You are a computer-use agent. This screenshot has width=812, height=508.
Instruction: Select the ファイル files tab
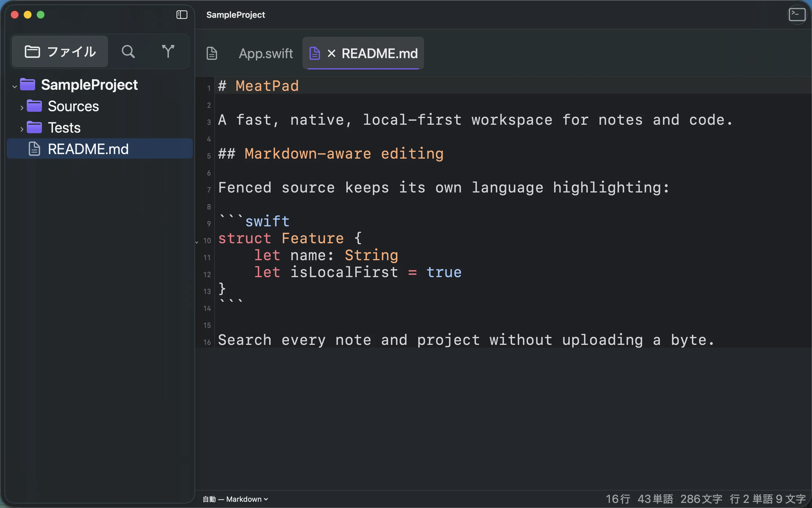60,51
